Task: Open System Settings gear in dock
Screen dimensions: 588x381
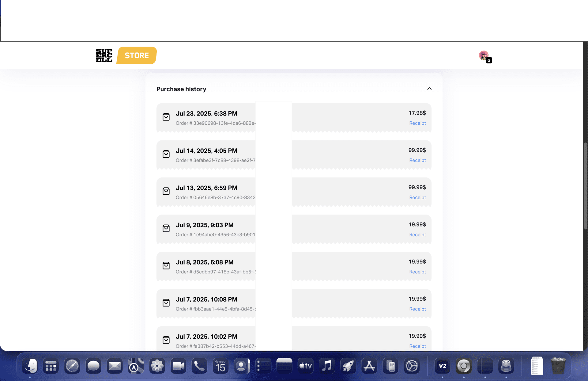Action: [412, 366]
